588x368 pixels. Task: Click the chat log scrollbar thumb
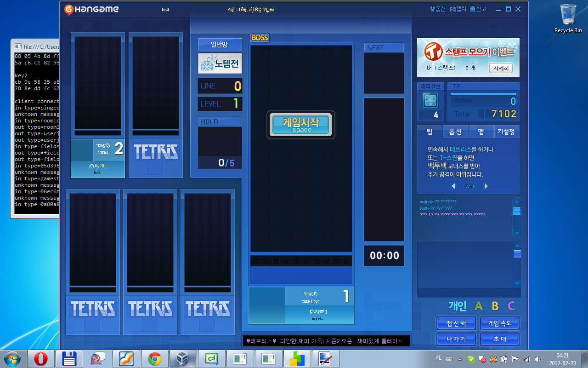point(517,211)
